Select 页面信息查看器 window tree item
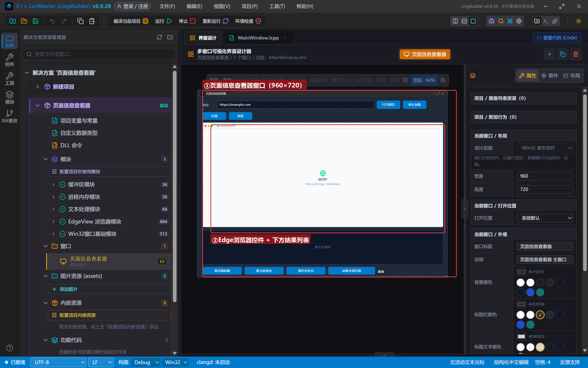 [109, 261]
